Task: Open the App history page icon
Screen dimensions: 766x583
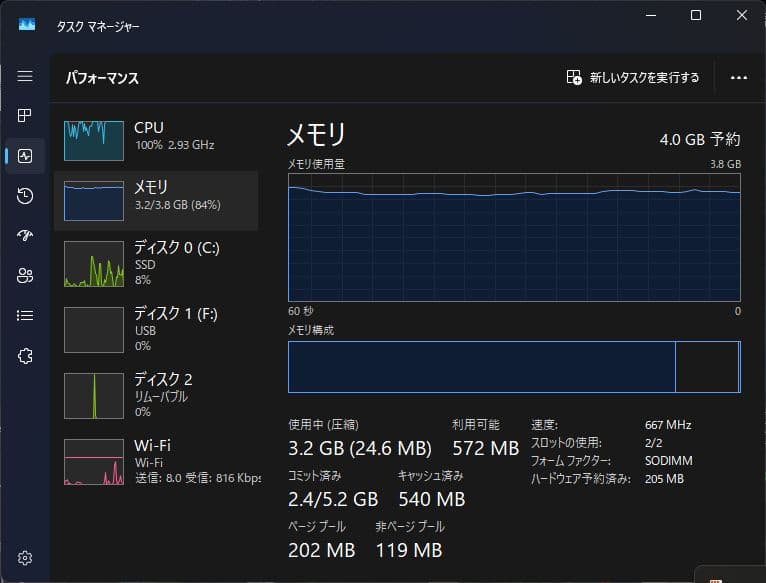Action: [25, 195]
